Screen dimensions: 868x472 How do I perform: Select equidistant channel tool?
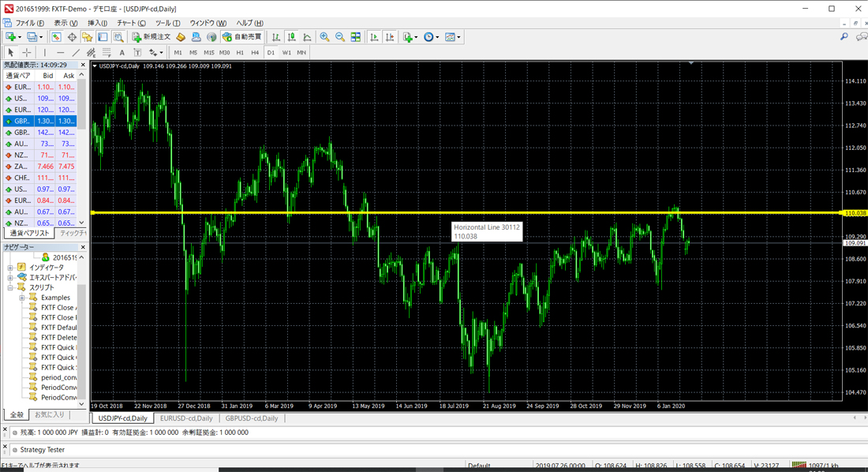point(92,53)
